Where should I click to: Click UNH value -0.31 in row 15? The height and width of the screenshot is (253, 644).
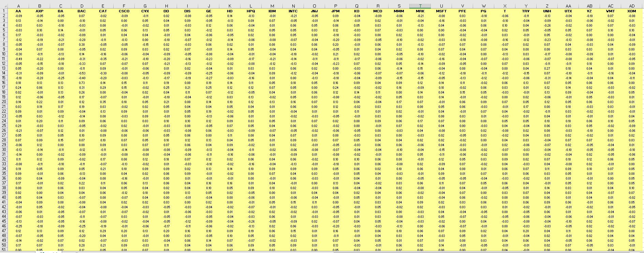[x=547, y=78]
